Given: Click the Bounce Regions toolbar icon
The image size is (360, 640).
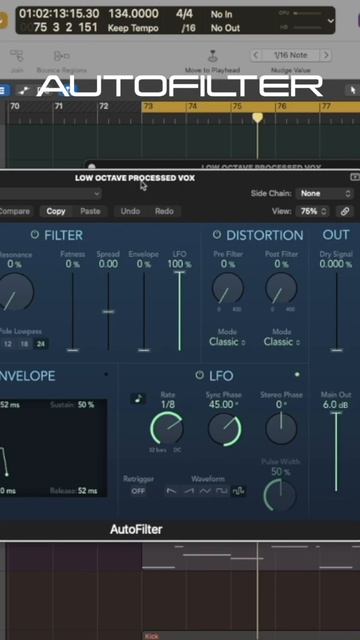Looking at the screenshot, I should (62, 55).
